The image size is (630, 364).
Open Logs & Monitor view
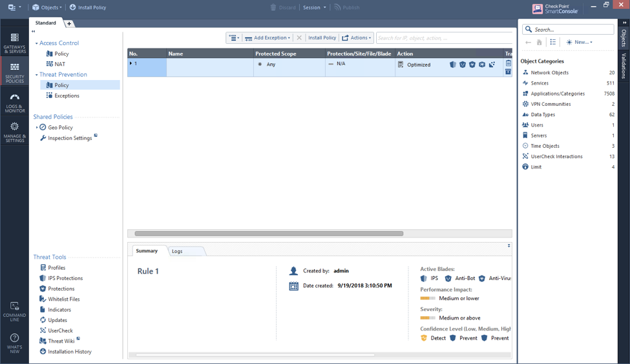(x=14, y=103)
